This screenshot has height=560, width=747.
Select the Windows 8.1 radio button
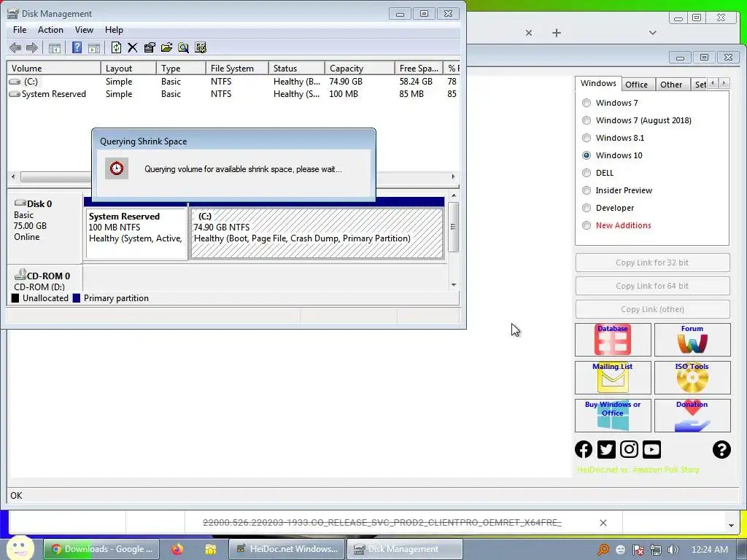(587, 138)
